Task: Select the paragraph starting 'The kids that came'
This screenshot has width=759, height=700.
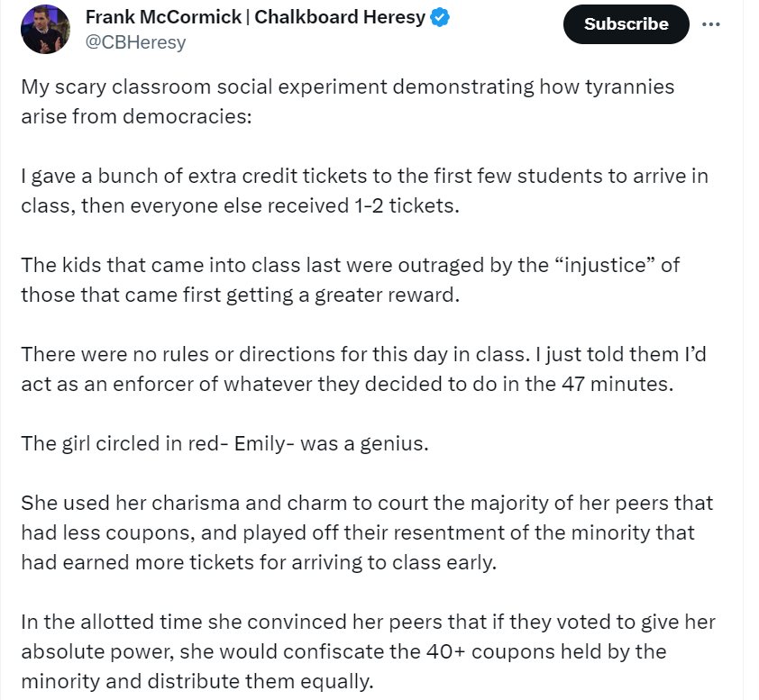Action: (x=350, y=279)
